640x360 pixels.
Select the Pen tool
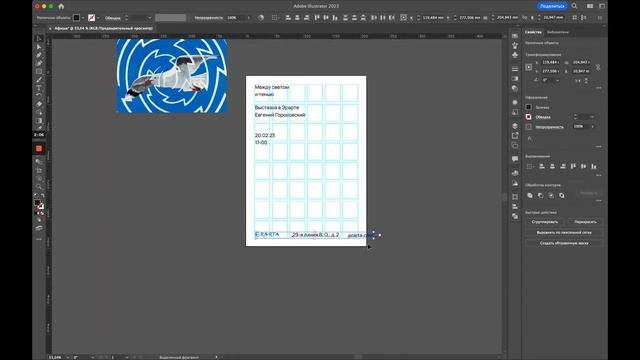[x=39, y=55]
